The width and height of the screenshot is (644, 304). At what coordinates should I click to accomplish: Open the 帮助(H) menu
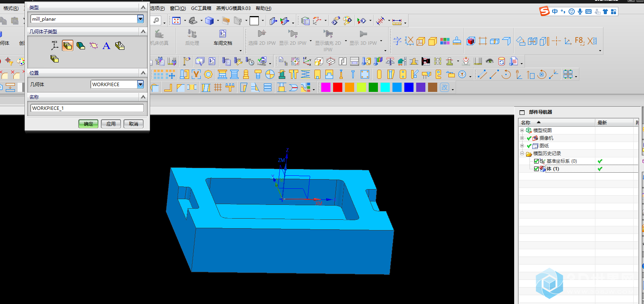(263, 8)
